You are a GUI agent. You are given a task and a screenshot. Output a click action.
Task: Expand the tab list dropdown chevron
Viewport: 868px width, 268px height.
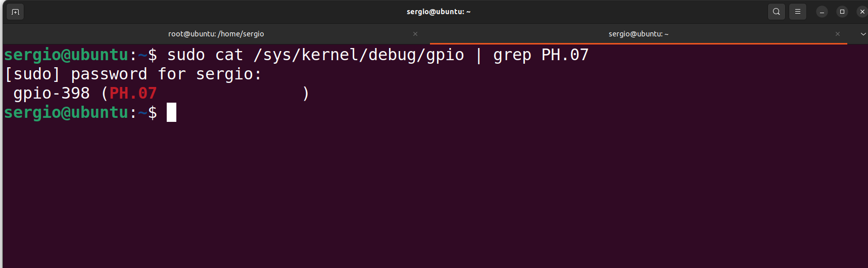click(x=863, y=34)
